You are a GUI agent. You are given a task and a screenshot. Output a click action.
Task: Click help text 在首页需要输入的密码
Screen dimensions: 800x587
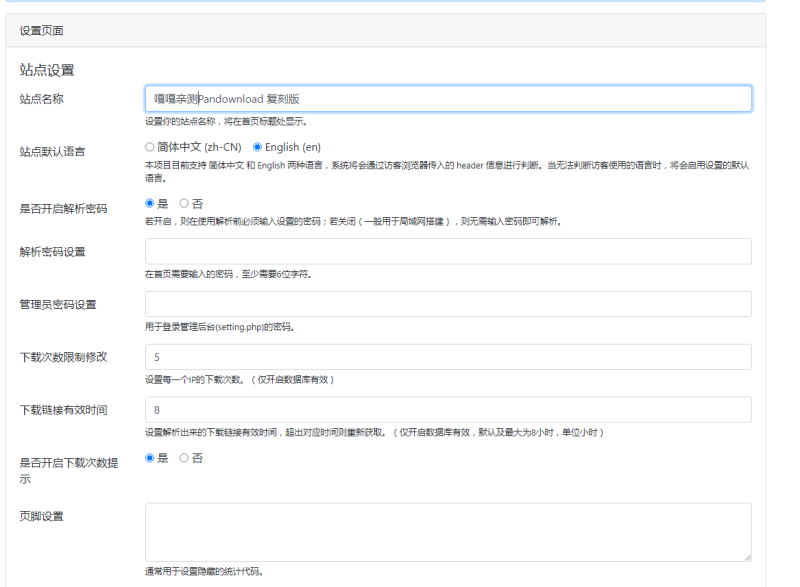pyautogui.click(x=228, y=274)
